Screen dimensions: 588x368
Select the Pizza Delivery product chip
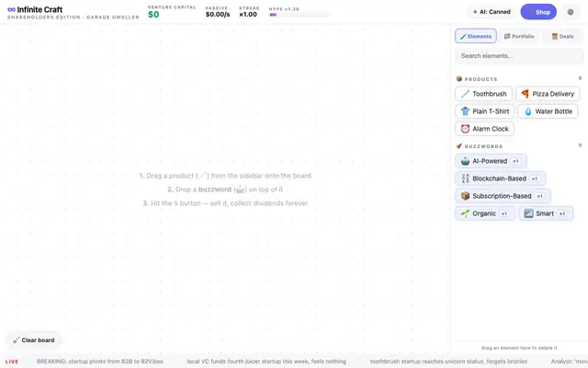tap(548, 94)
